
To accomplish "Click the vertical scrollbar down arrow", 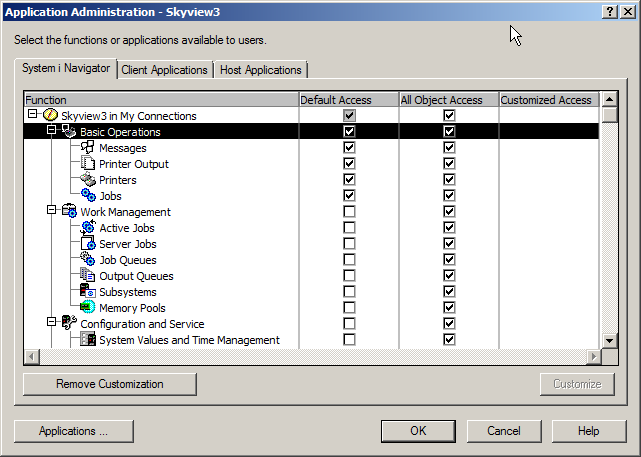I will (x=610, y=340).
